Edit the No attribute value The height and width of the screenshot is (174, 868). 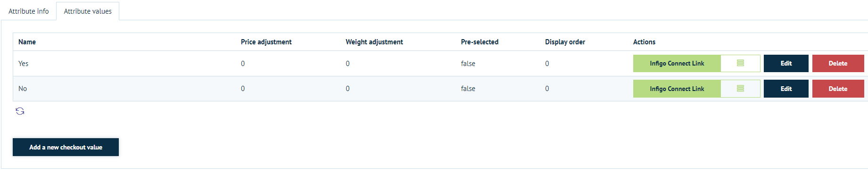[786, 89]
